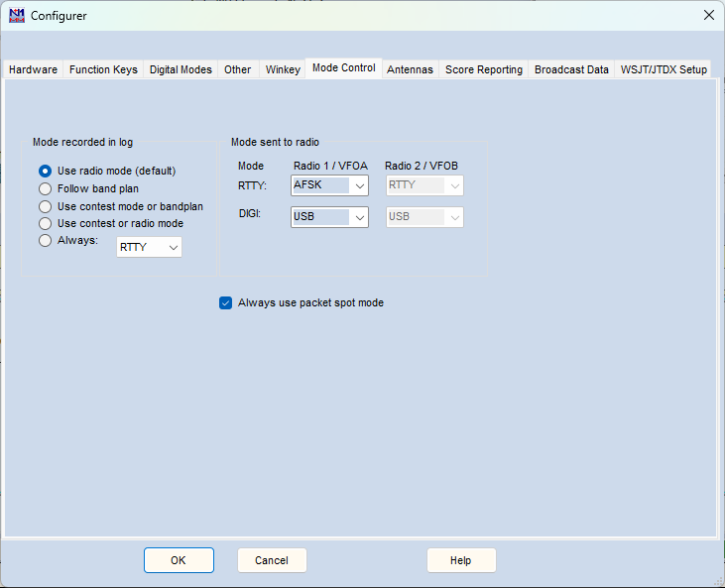Screen dimensions: 725x588
Task: Open the Function Keys tab
Action: tap(103, 69)
